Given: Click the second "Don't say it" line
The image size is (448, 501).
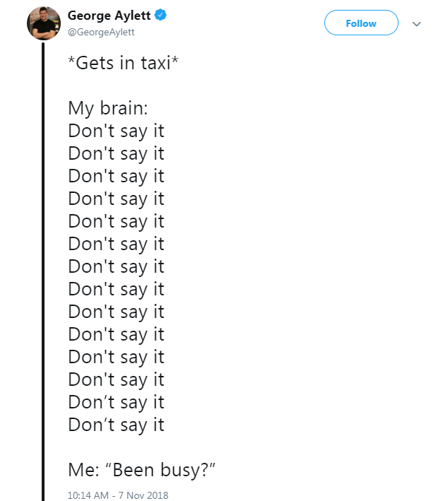Looking at the screenshot, I should (x=116, y=153).
